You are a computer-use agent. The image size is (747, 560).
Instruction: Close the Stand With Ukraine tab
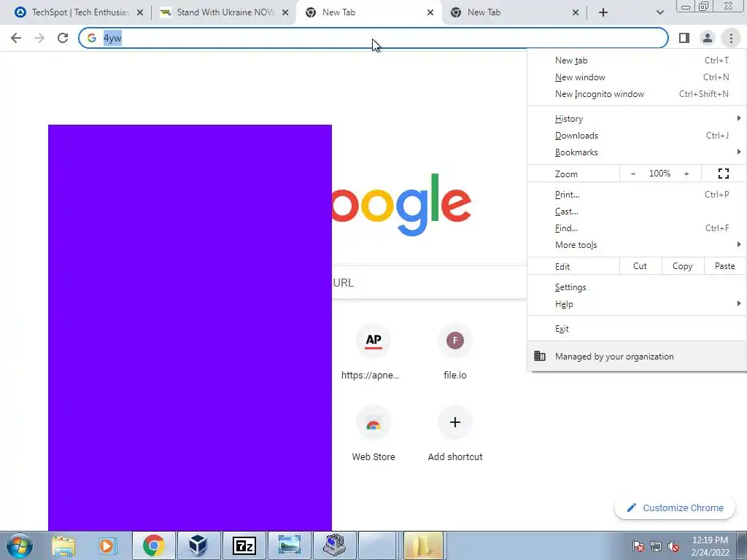(x=285, y=13)
